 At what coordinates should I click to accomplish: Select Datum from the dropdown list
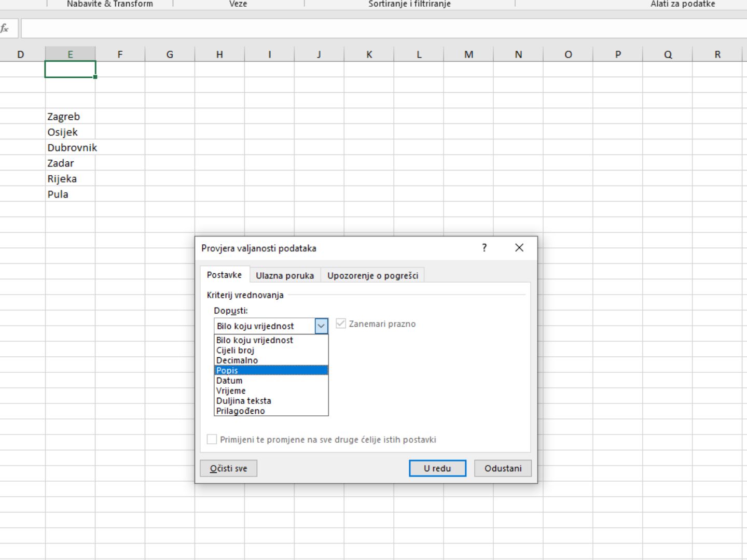click(x=271, y=381)
